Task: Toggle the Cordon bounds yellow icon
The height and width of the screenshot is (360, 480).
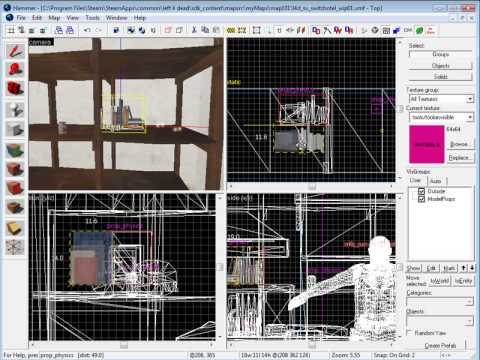Action: tap(231, 30)
